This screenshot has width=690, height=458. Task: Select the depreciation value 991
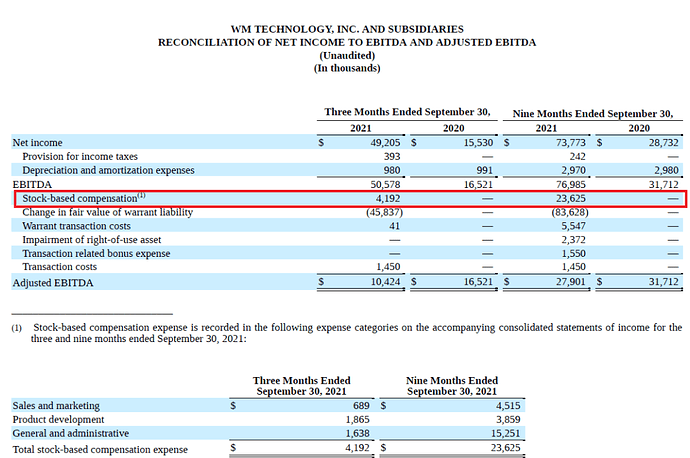click(484, 170)
